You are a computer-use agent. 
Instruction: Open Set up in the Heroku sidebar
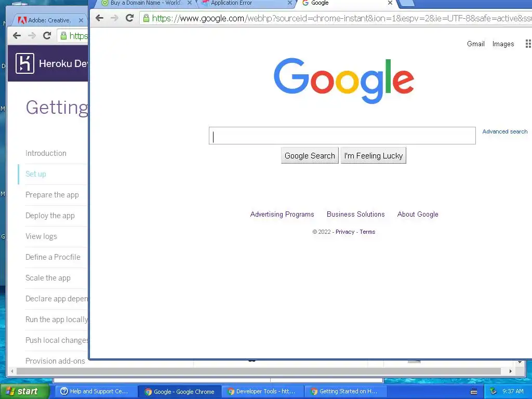36,174
